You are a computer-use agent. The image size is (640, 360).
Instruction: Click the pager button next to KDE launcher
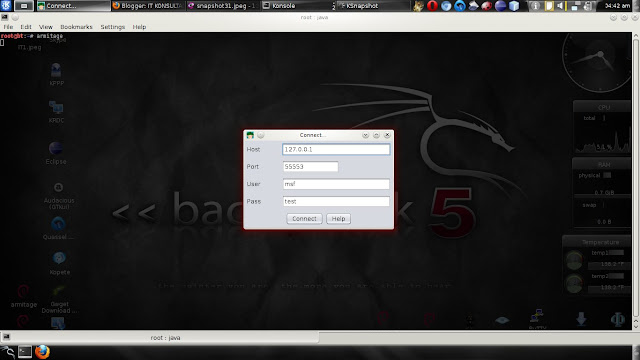[24, 6]
